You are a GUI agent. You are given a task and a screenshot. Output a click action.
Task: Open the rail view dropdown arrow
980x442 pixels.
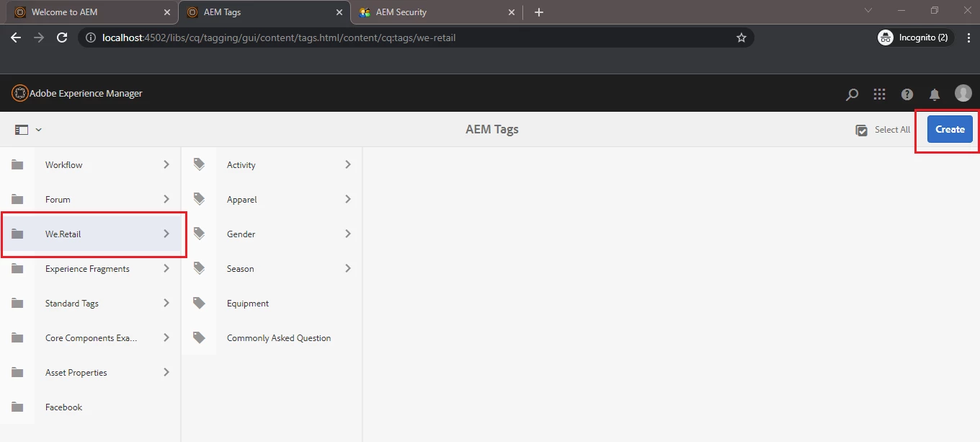click(39, 130)
